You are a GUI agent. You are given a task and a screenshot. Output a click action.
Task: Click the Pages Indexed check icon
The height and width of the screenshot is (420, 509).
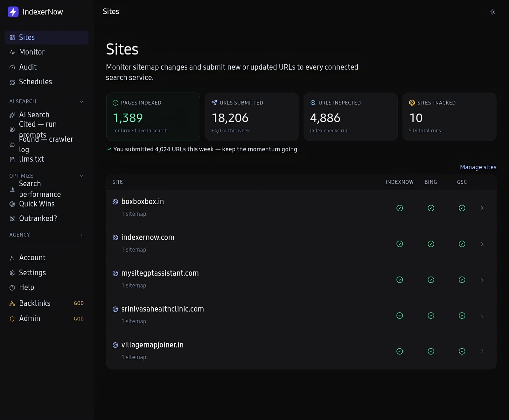click(115, 103)
